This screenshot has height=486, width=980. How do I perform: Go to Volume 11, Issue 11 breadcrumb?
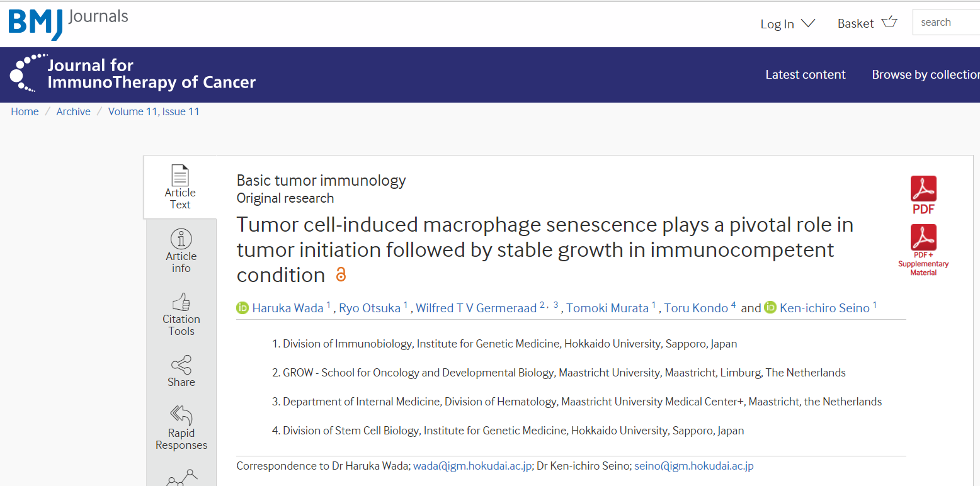(x=154, y=111)
